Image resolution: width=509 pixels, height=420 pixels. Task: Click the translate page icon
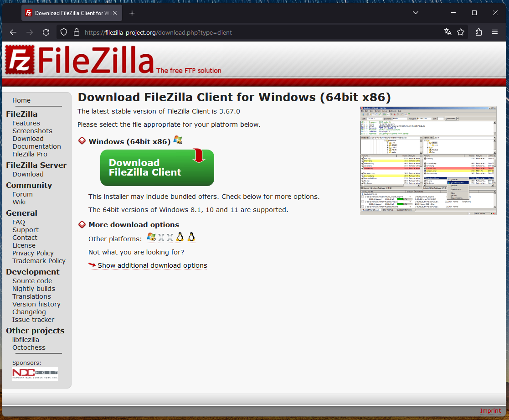coord(447,32)
